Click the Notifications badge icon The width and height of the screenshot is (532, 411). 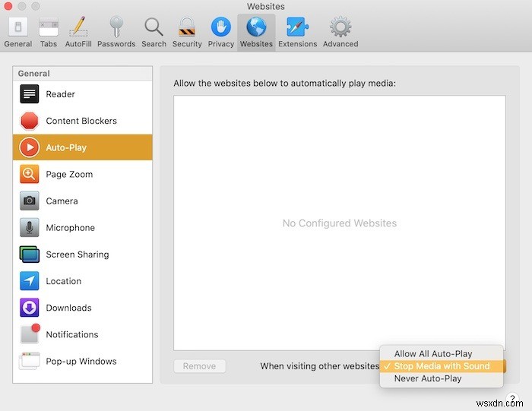[x=30, y=334]
